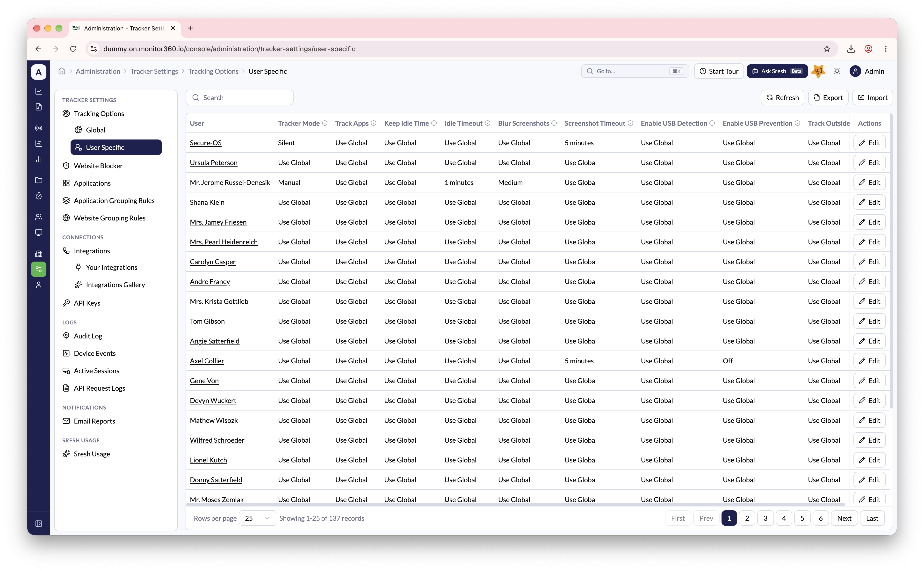This screenshot has width=924, height=571.
Task: Click the browser bookmark star icon
Action: pyautogui.click(x=827, y=49)
